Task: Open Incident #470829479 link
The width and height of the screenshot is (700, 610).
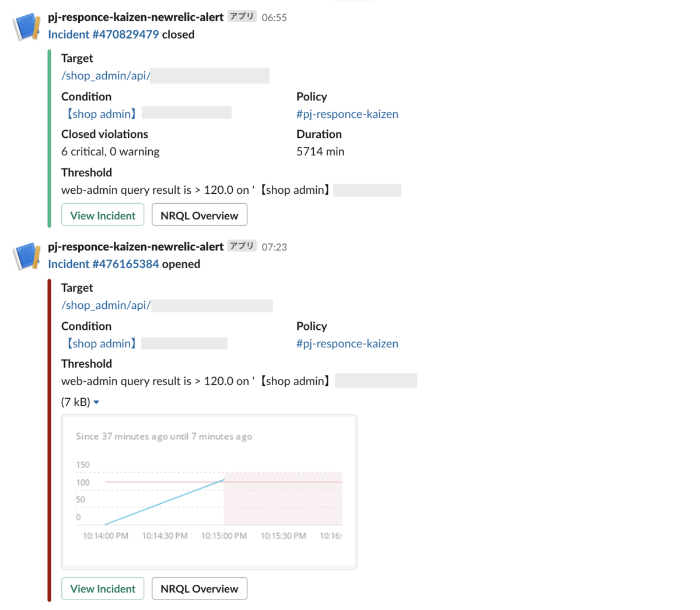Action: (103, 34)
